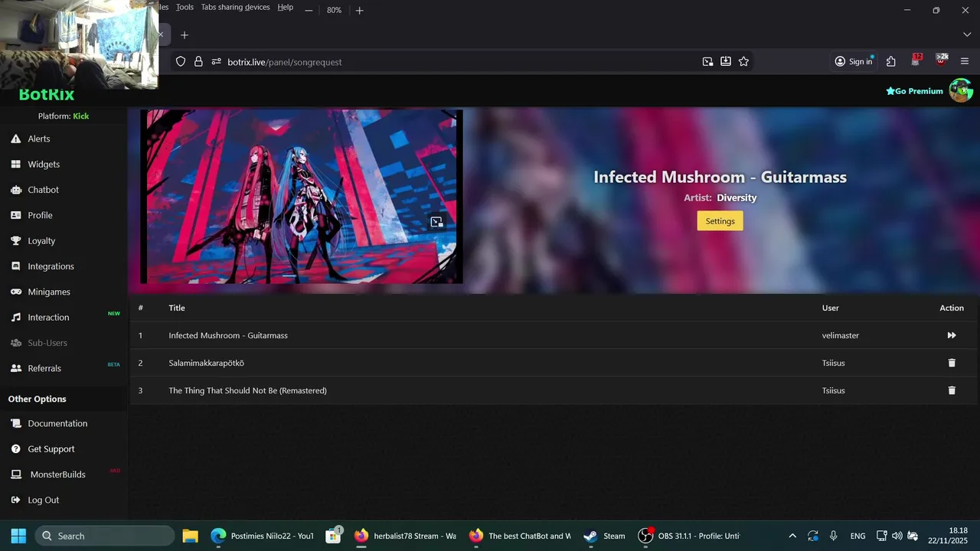Click the Referrals icon
This screenshot has width=980, height=551.
pyautogui.click(x=15, y=368)
